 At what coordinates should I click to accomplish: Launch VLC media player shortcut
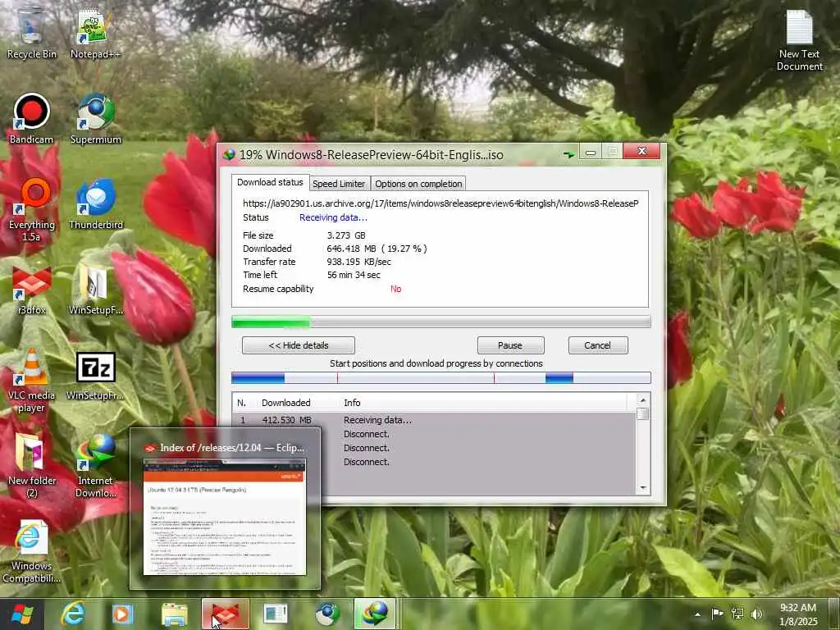(x=31, y=381)
